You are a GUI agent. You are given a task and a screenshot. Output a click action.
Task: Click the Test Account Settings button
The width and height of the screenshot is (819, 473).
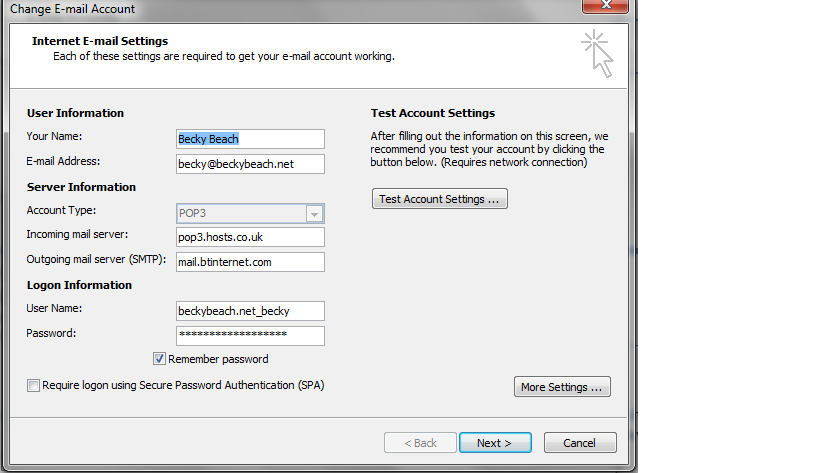point(440,199)
